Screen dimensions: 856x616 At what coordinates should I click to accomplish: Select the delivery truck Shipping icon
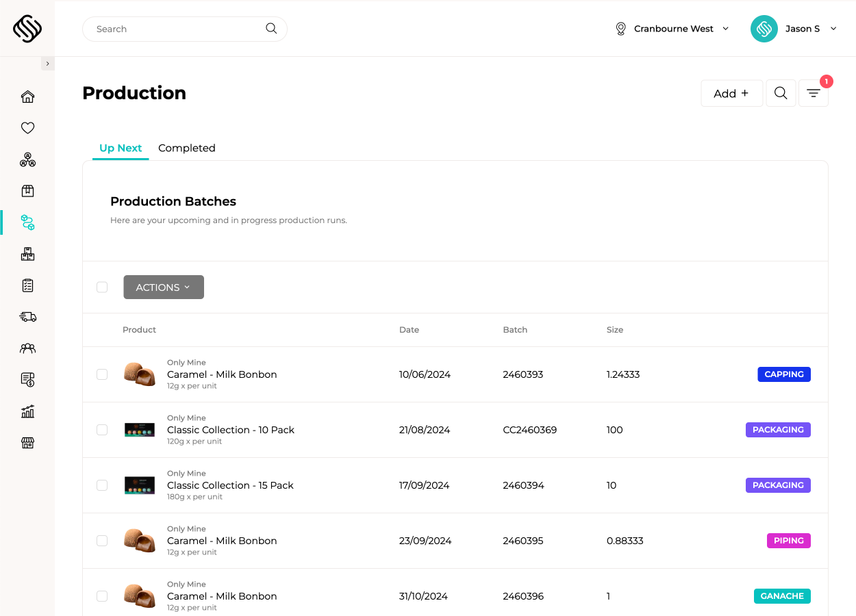pos(27,316)
